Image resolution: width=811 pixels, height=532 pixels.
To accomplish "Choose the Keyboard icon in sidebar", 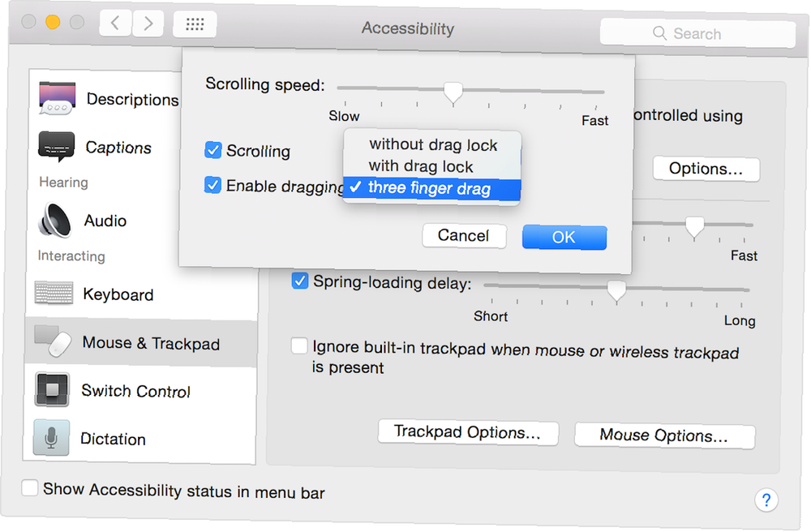I will point(54,293).
